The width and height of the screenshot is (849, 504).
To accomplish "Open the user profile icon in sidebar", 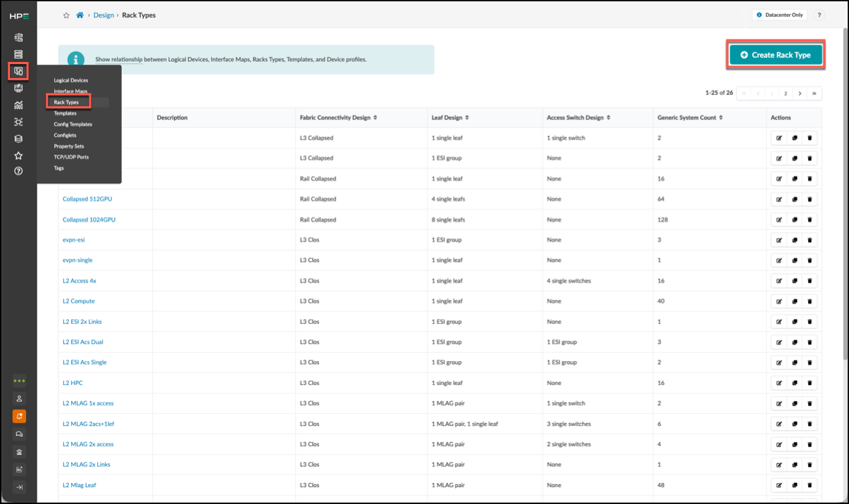I will click(x=19, y=398).
